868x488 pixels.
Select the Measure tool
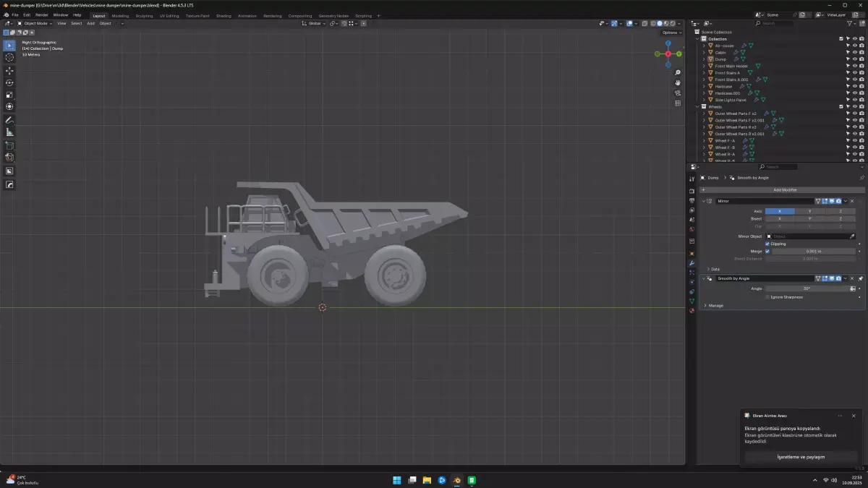9,132
